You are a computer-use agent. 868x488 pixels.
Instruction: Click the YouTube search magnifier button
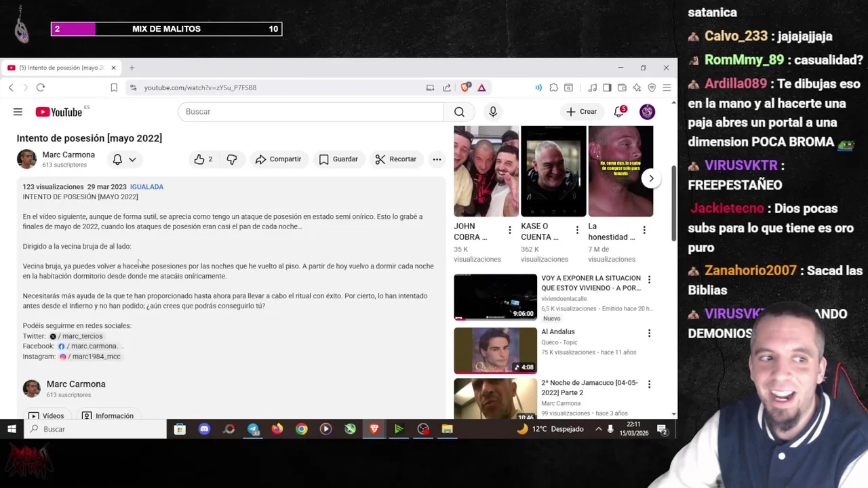click(x=459, y=112)
